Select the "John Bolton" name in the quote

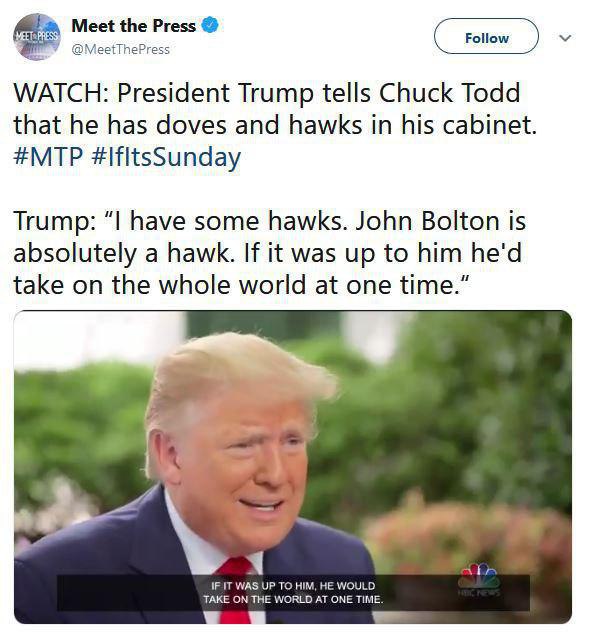(x=427, y=221)
